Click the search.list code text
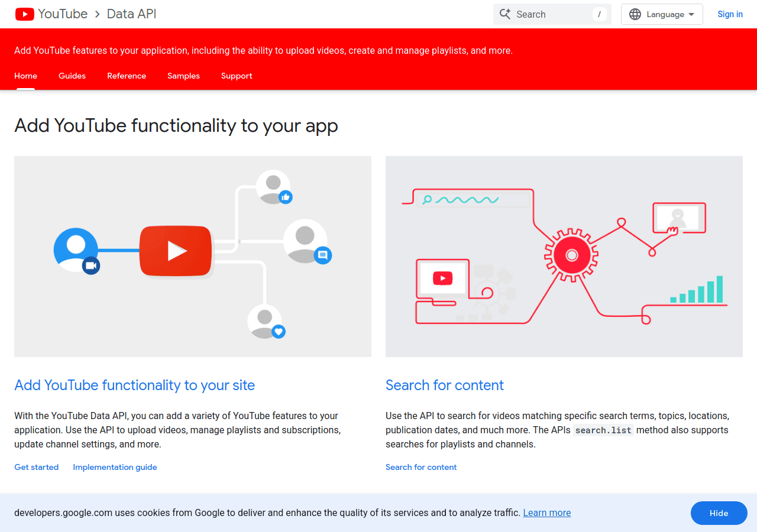757x532 pixels. point(603,430)
